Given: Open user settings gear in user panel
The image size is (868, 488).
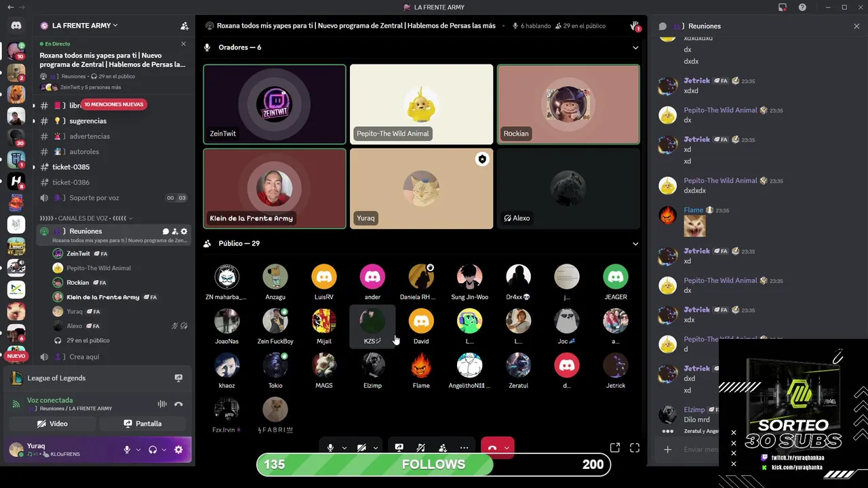Looking at the screenshot, I should click(178, 449).
